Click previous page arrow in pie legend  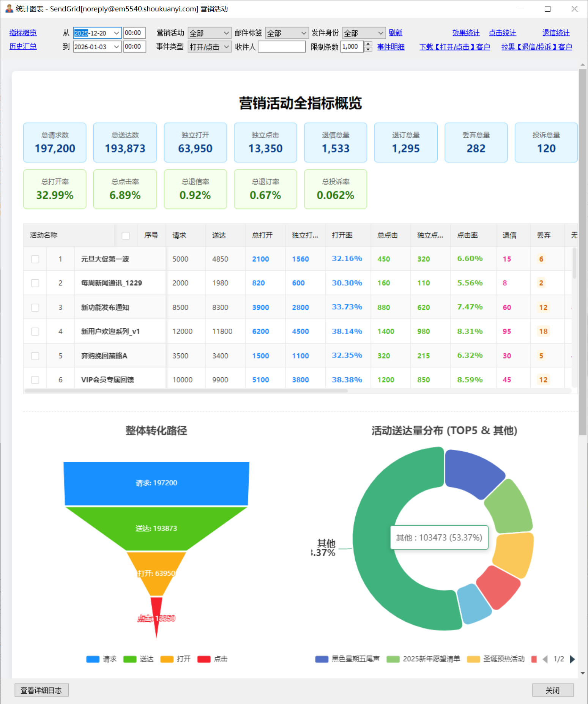(545, 659)
